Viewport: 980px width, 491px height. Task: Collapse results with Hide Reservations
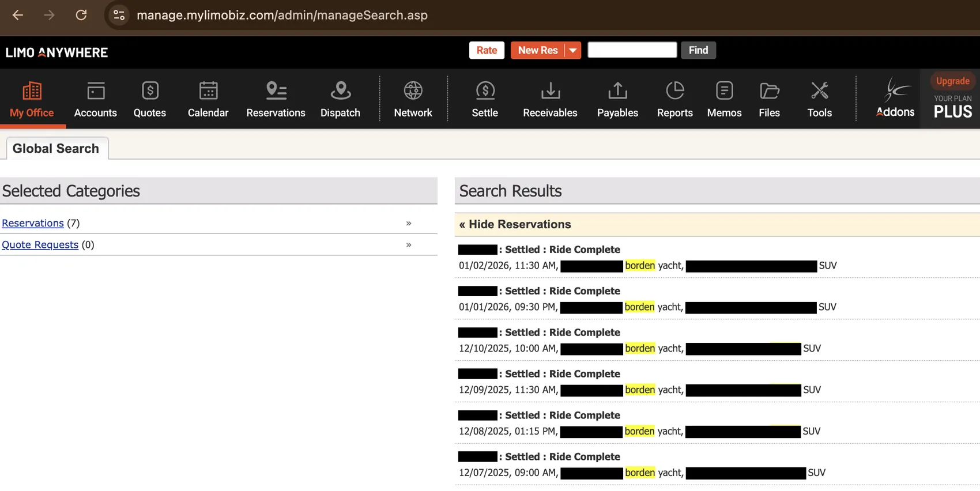click(x=515, y=224)
